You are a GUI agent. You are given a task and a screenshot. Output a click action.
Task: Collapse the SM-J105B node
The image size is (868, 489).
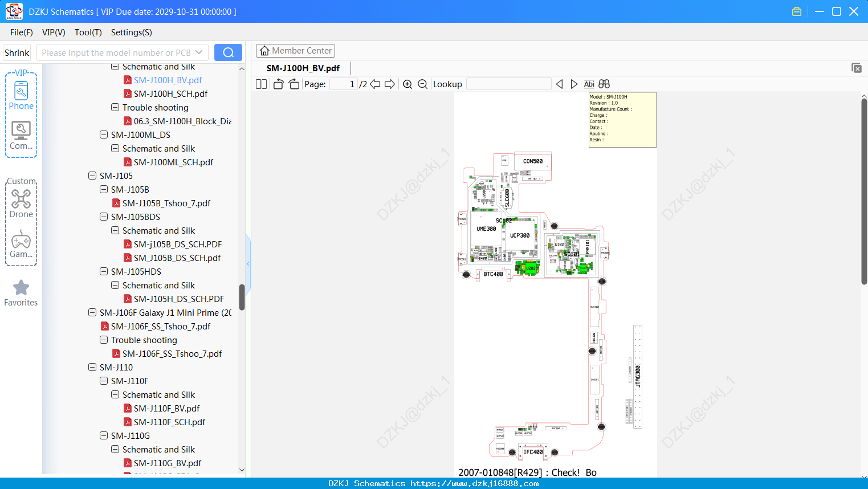click(x=104, y=189)
